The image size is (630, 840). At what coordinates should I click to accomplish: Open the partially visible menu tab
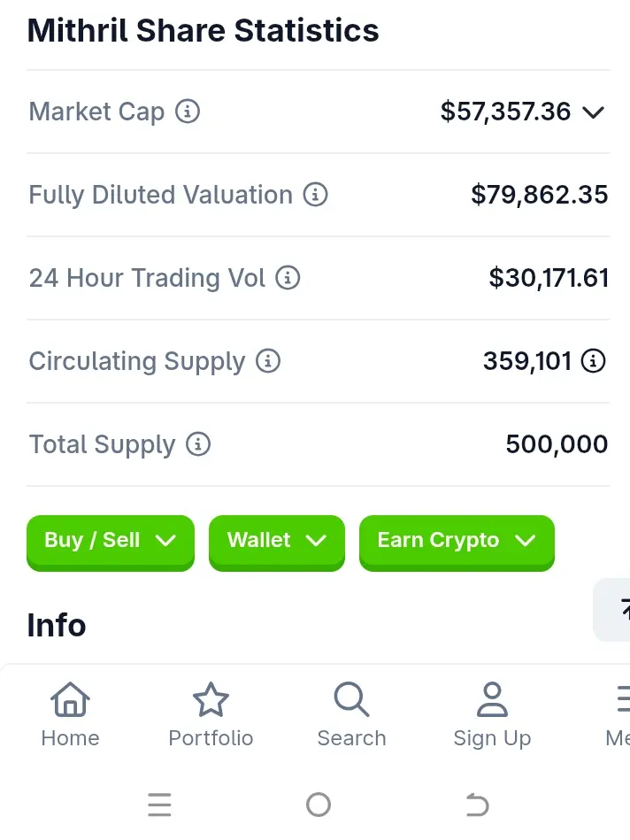[619, 714]
